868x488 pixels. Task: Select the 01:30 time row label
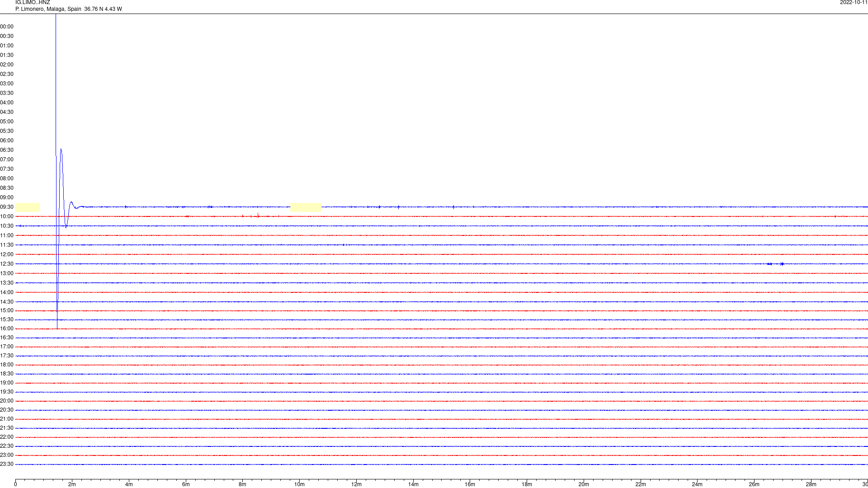pyautogui.click(x=7, y=55)
